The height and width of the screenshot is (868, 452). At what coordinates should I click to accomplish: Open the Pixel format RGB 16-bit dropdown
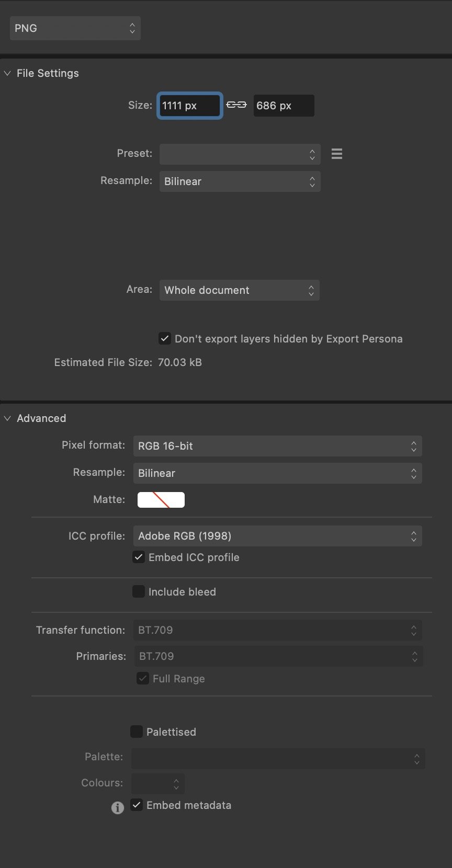pos(277,446)
